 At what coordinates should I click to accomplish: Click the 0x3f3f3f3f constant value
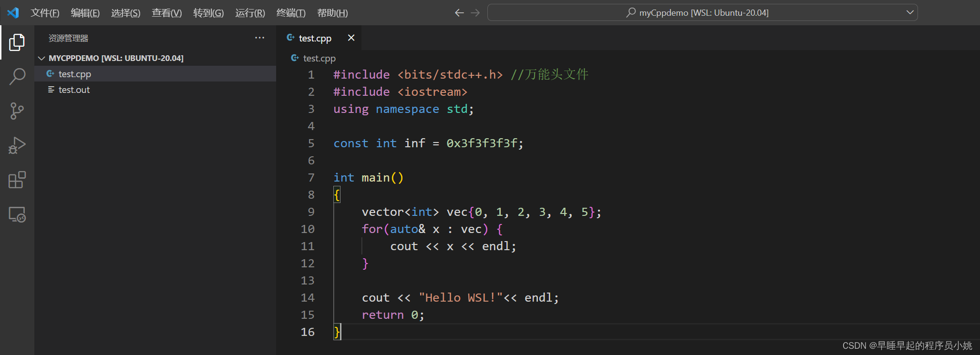(482, 143)
